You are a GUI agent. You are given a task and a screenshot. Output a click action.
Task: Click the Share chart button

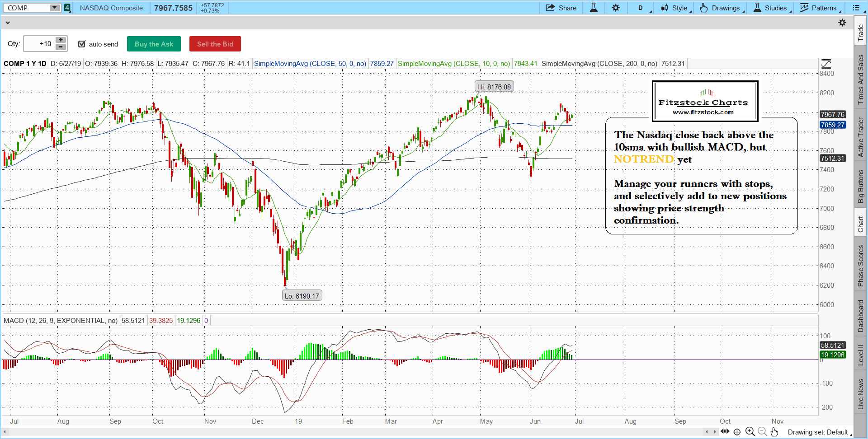pyautogui.click(x=561, y=8)
